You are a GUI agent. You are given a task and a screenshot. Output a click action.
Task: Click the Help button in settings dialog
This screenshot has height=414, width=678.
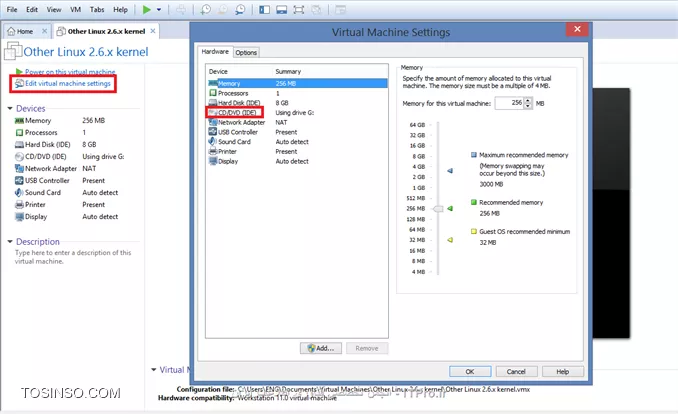pos(563,372)
